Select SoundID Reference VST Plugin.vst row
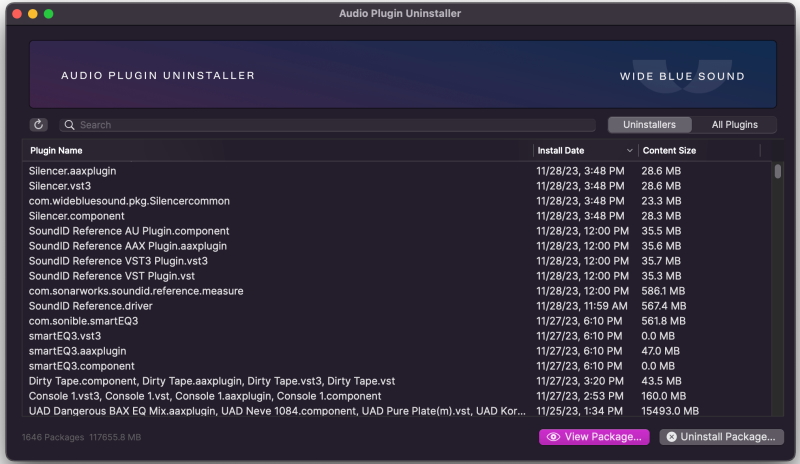800x464 pixels. [397, 276]
